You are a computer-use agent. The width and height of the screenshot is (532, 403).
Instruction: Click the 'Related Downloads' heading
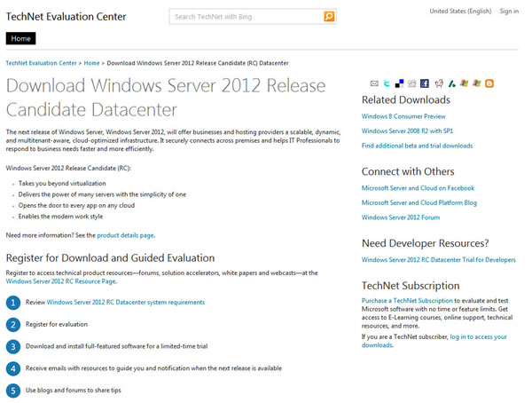406,100
